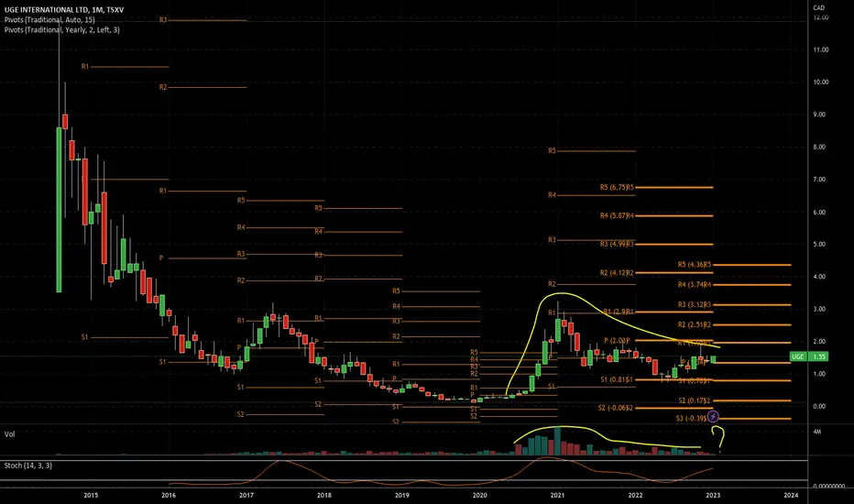Click the 2016 label on the time axis

pyautogui.click(x=169, y=495)
